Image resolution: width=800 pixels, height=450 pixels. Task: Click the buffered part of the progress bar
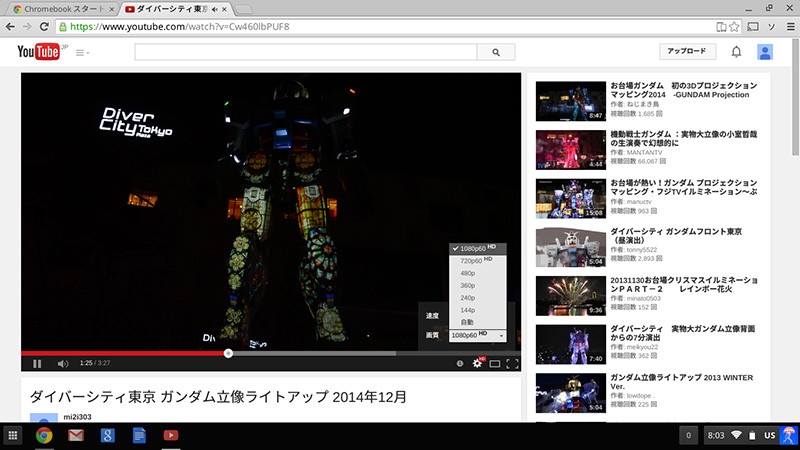(x=312, y=353)
